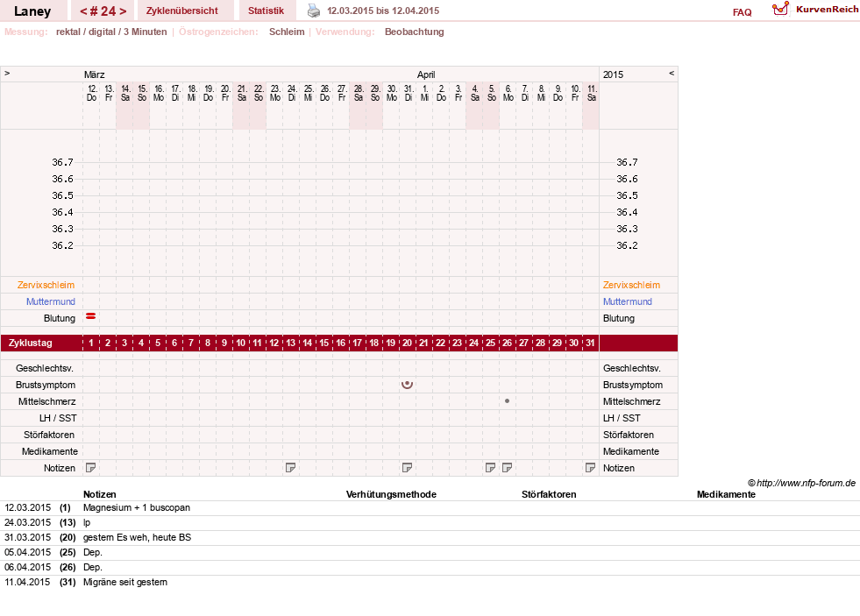Screen dimensions: 860x616
Task: Click the 05.04.2015 note date
Action: 27,552
